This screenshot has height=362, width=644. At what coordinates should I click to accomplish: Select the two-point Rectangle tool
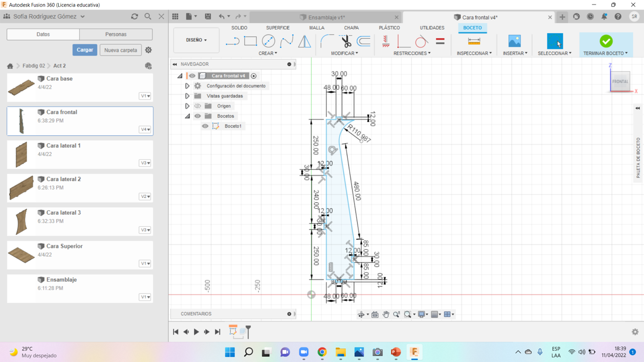(x=250, y=41)
